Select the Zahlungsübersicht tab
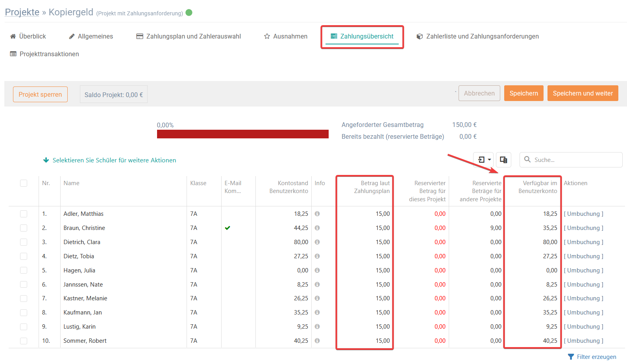The width and height of the screenshot is (627, 364). [362, 37]
